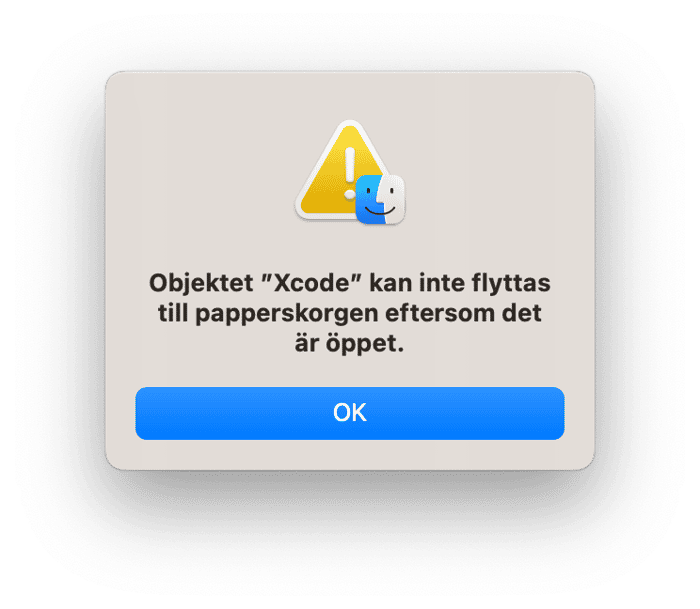Dismiss the alert with OK
This screenshot has height=609, width=700.
pos(350,413)
